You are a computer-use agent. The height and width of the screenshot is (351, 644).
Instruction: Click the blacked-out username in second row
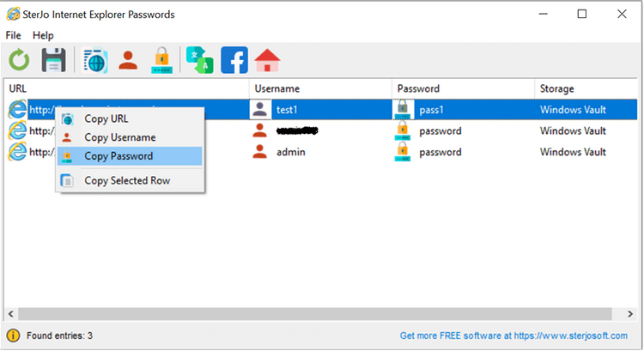coord(297,131)
